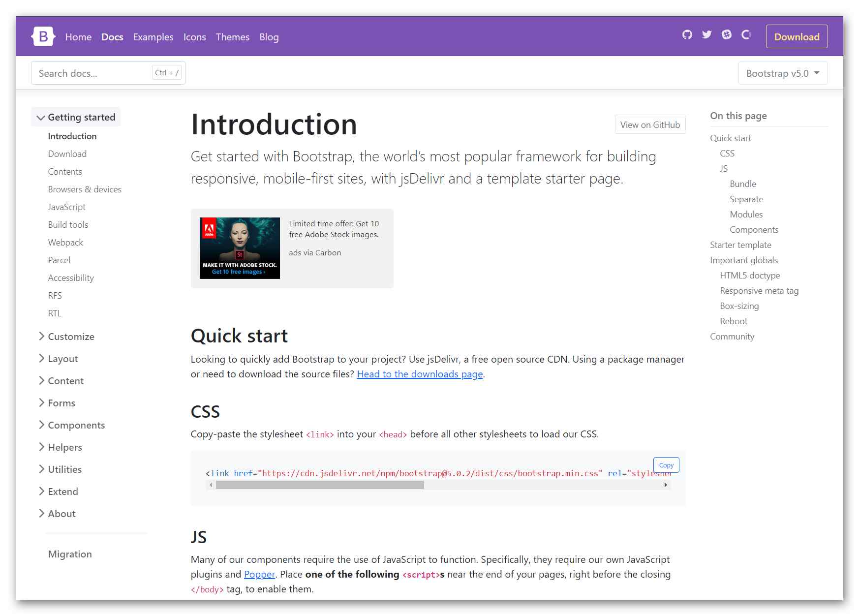Open the Open Collective icon link

[x=746, y=34]
